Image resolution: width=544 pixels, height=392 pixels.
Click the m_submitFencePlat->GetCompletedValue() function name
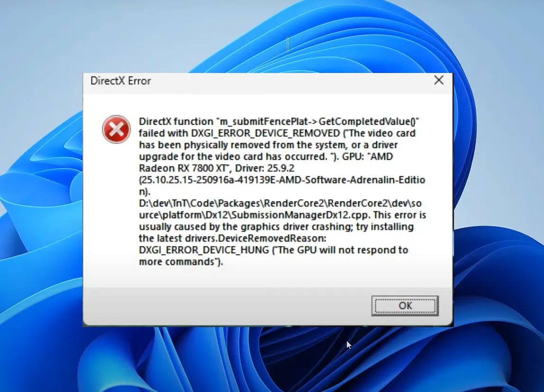click(x=317, y=121)
